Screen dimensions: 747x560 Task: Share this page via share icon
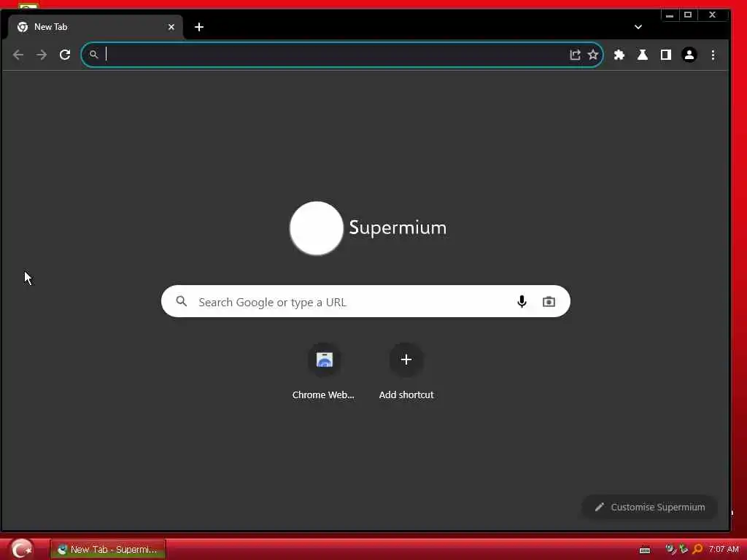point(575,55)
